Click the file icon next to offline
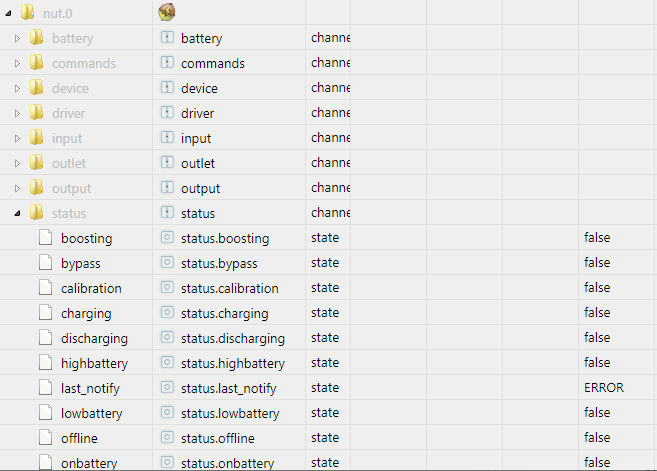This screenshot has height=471, width=657. (46, 437)
